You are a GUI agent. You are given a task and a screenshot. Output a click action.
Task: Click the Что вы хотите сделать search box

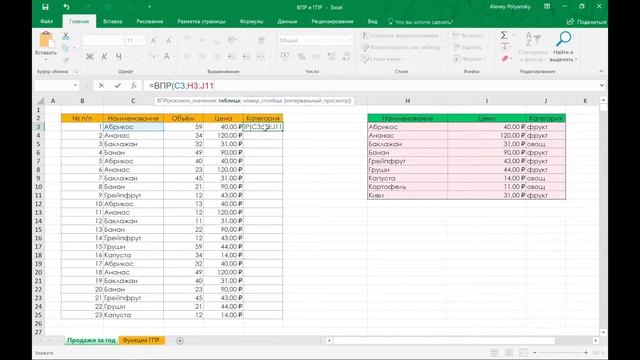pos(420,22)
